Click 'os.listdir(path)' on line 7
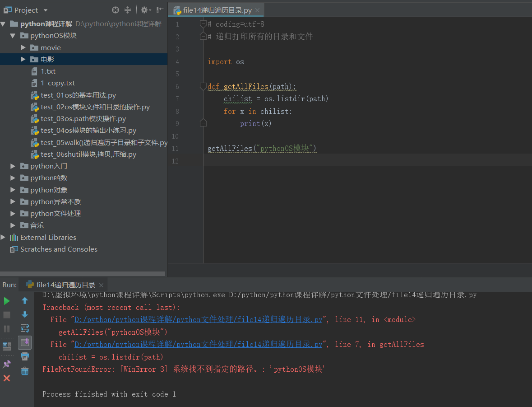Image resolution: width=532 pixels, height=407 pixels. click(x=296, y=99)
